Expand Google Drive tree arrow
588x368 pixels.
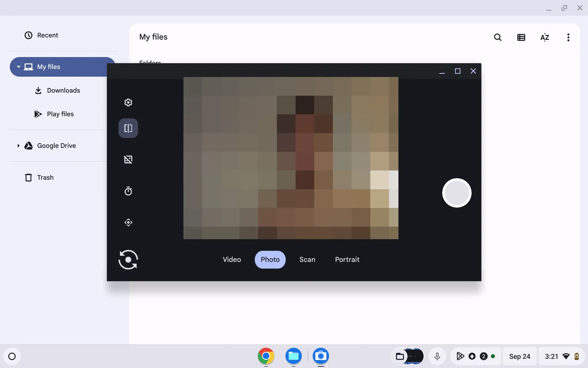pyautogui.click(x=18, y=146)
